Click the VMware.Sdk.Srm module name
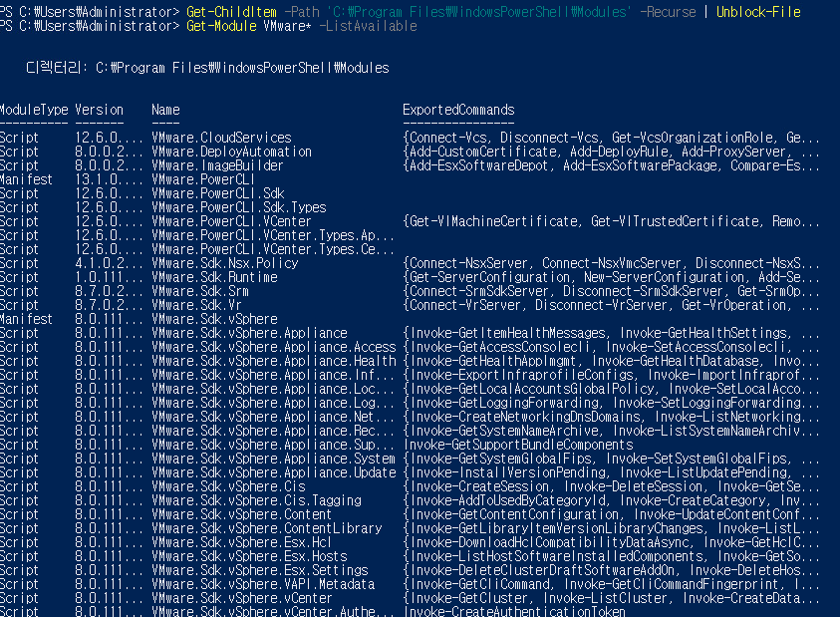 [200, 291]
